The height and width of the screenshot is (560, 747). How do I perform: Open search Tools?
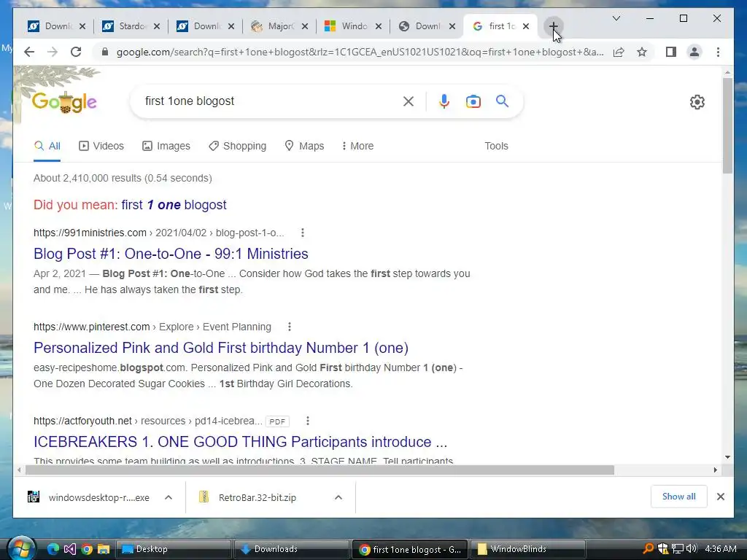tap(496, 146)
